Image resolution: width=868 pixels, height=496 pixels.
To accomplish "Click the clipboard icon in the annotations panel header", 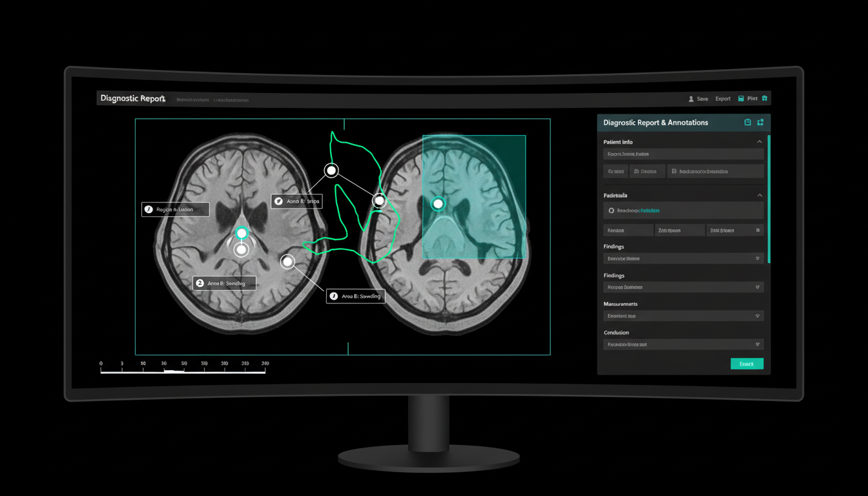I will tap(748, 122).
